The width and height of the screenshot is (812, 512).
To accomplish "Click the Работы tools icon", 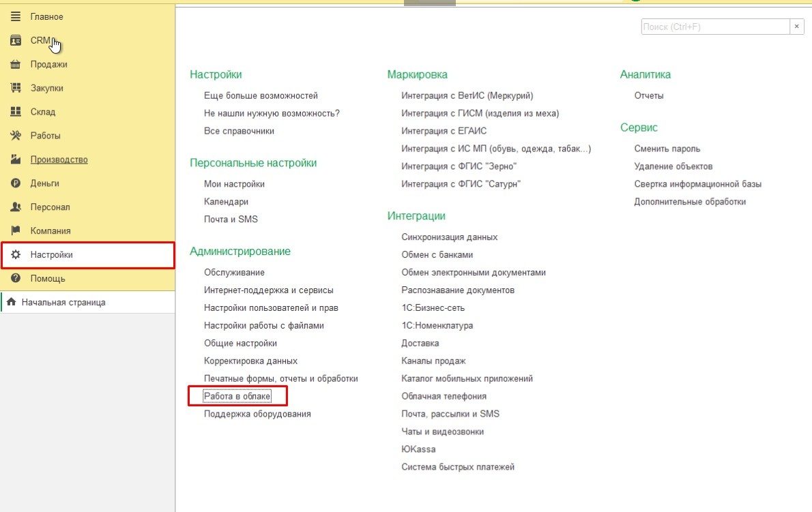I will [x=16, y=136].
